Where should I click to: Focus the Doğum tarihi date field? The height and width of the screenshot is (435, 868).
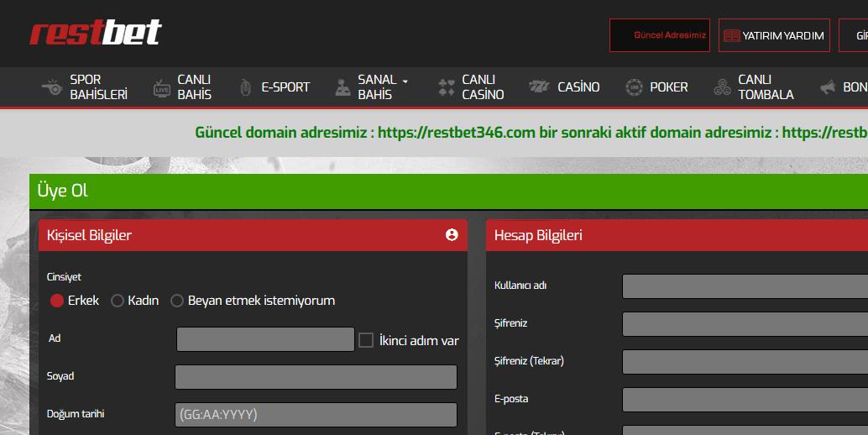click(x=316, y=415)
